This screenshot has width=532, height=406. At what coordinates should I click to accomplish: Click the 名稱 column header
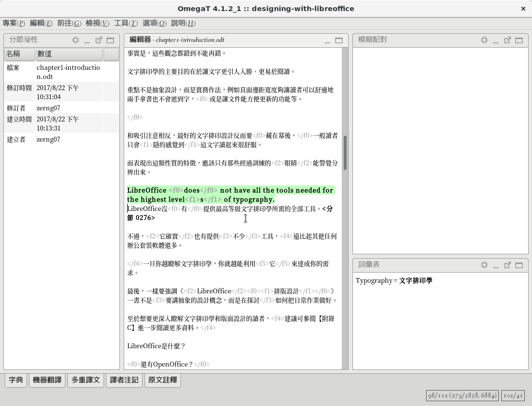tap(20, 54)
